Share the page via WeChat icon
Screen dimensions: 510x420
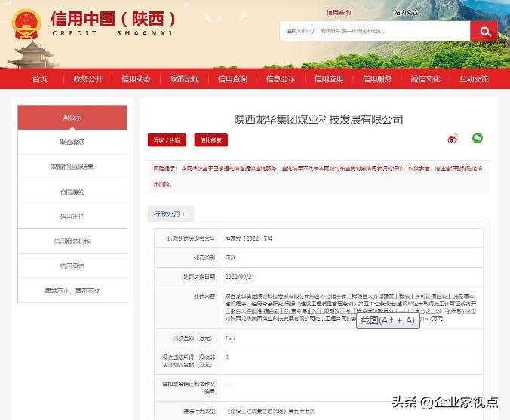click(x=478, y=138)
